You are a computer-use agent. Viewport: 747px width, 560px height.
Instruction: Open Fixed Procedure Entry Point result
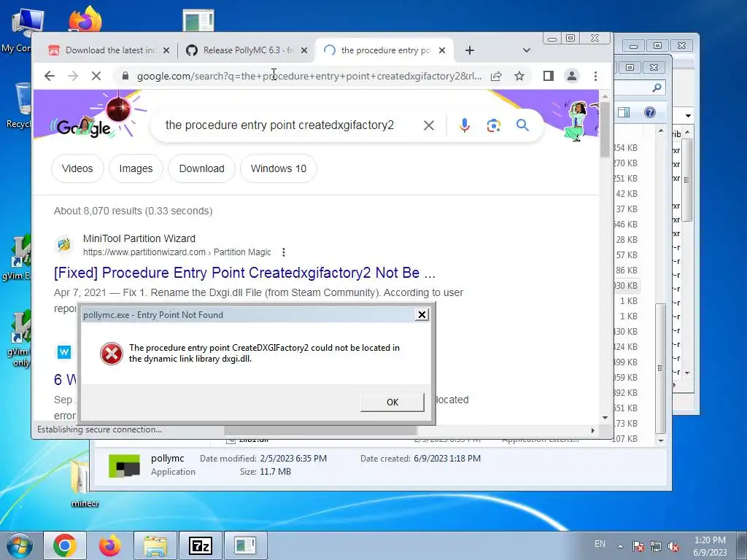click(x=244, y=273)
